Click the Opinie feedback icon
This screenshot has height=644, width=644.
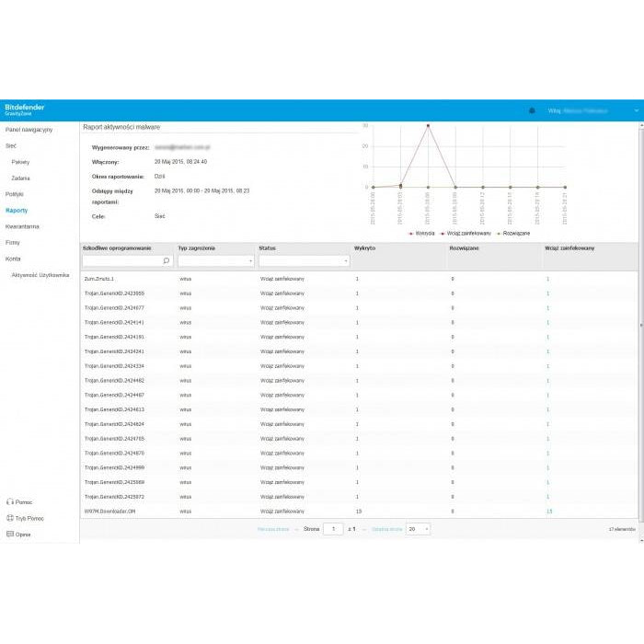[10, 534]
